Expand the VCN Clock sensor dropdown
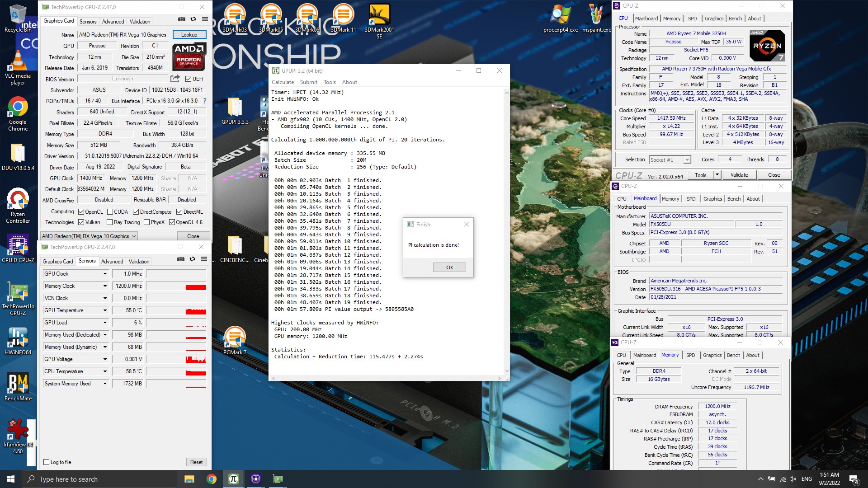The height and width of the screenshot is (488, 868). pyautogui.click(x=105, y=298)
